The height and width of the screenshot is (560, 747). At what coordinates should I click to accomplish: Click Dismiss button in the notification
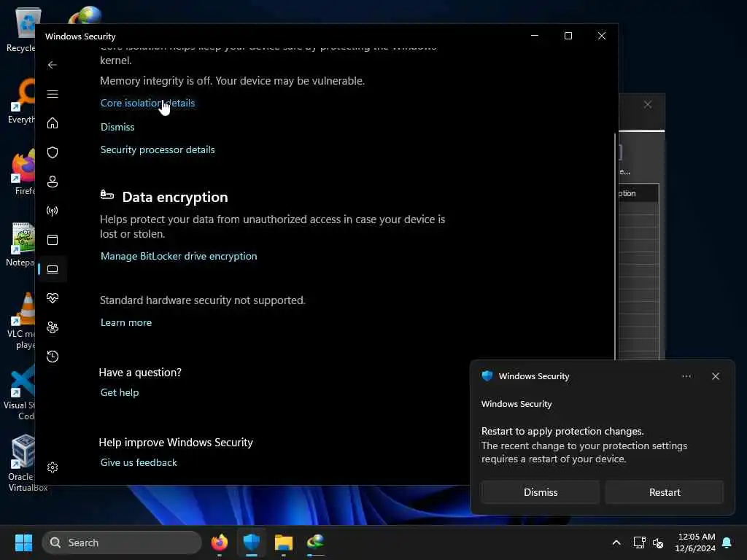click(541, 492)
